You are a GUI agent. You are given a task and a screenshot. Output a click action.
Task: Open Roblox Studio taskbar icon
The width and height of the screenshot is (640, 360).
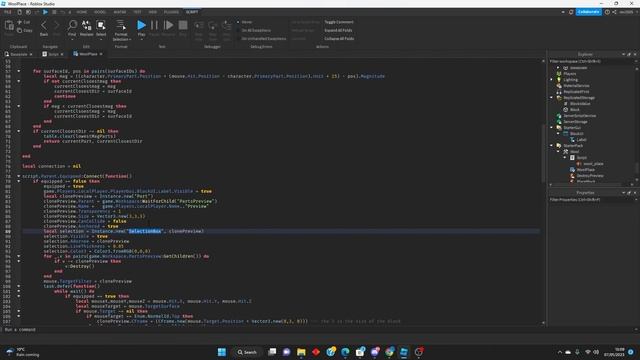tap(404, 352)
